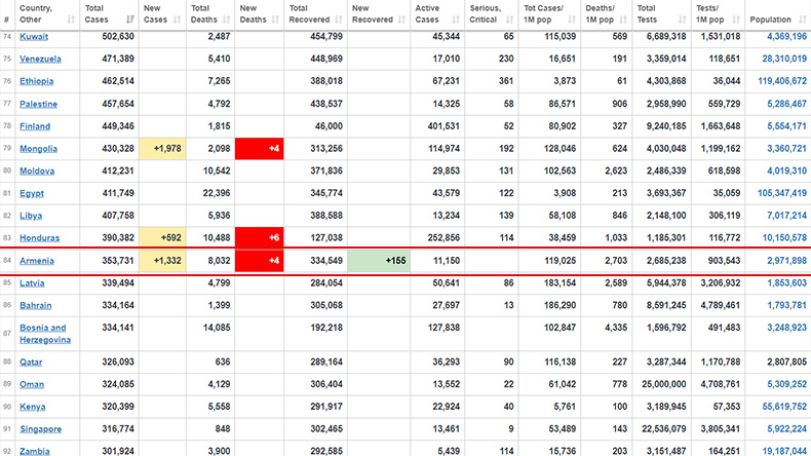Select Honduras new deaths cell +6

click(x=259, y=238)
